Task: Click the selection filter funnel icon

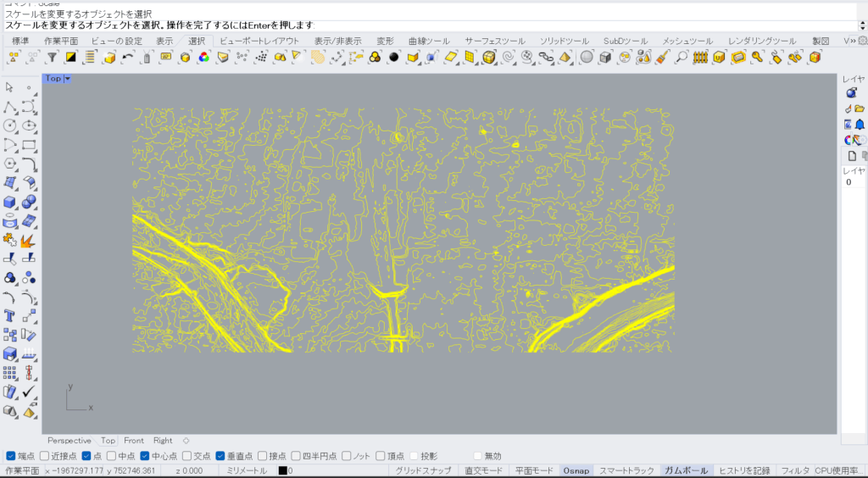Action: [53, 57]
